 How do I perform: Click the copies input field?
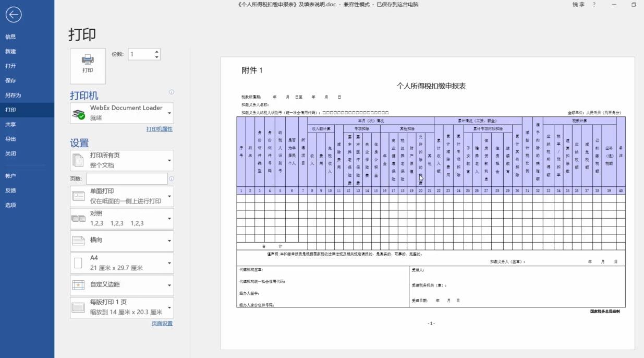(141, 54)
